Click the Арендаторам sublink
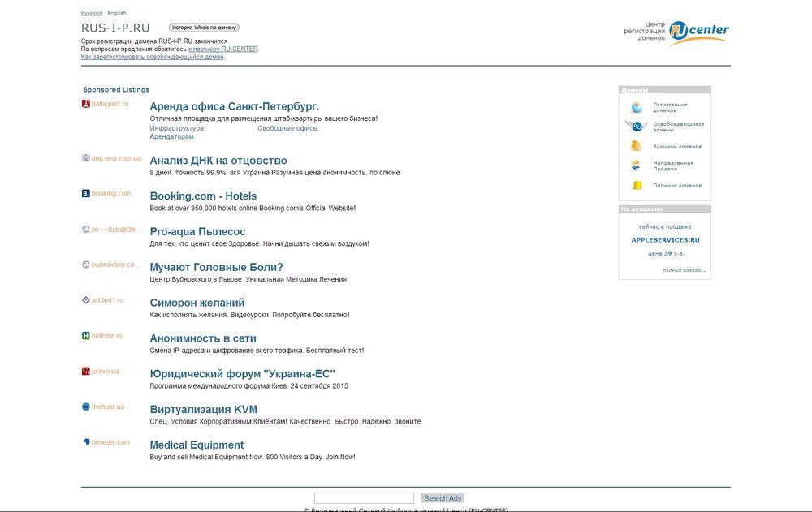Image resolution: width=812 pixels, height=512 pixels. click(172, 136)
